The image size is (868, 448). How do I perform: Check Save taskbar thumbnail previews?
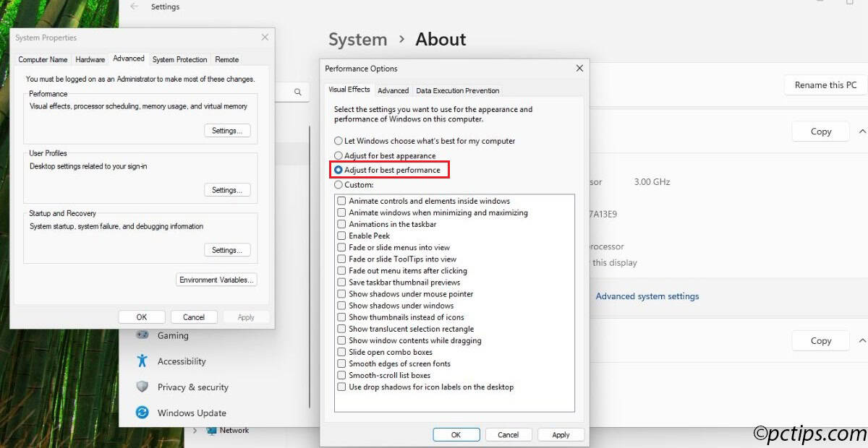(x=341, y=282)
